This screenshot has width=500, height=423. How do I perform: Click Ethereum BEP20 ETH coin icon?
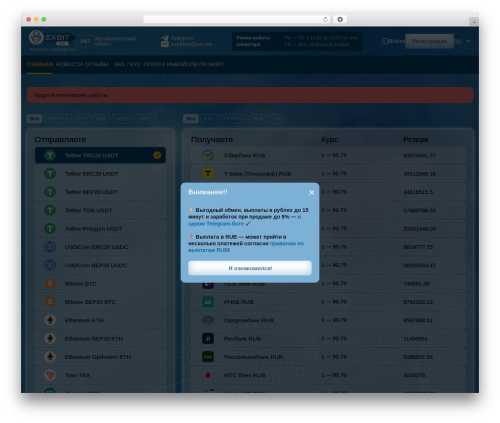point(50,339)
